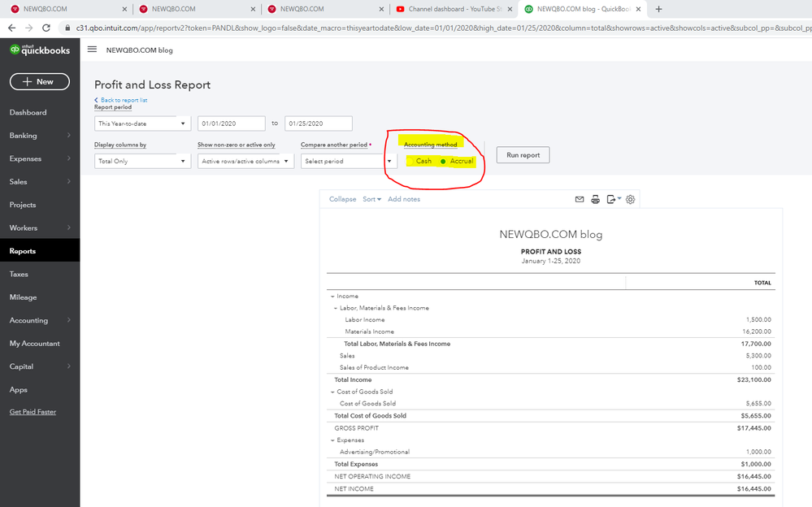Open the Select period comparison dropdown

(x=349, y=161)
